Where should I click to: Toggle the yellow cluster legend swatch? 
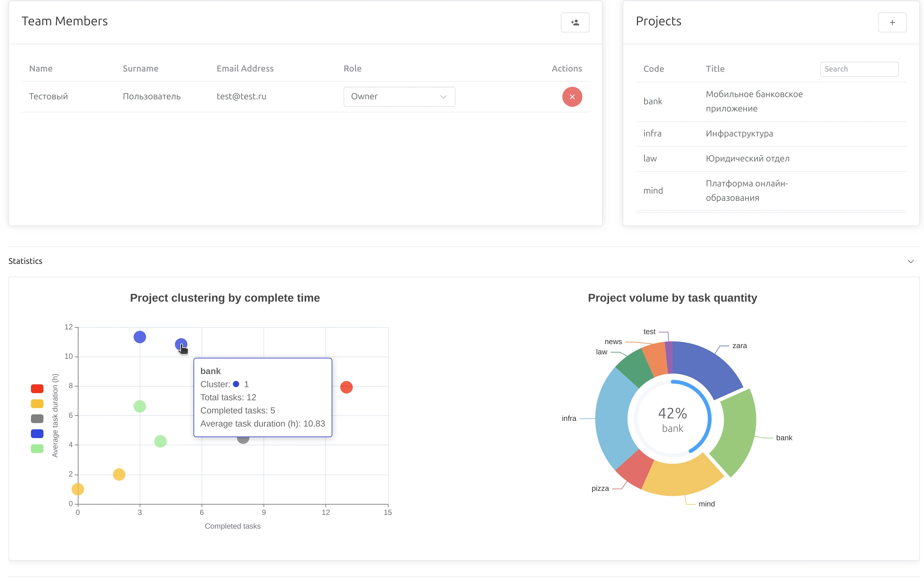pyautogui.click(x=37, y=404)
